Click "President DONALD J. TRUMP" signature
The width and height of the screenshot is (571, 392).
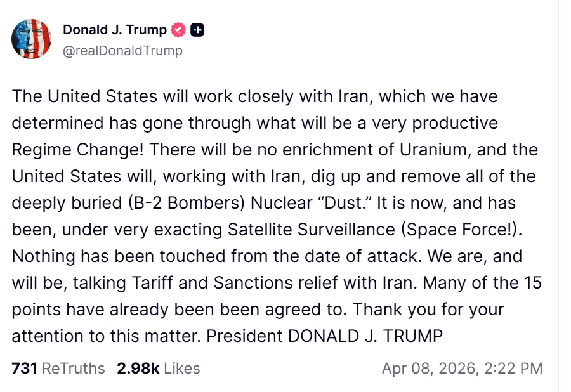[324, 336]
